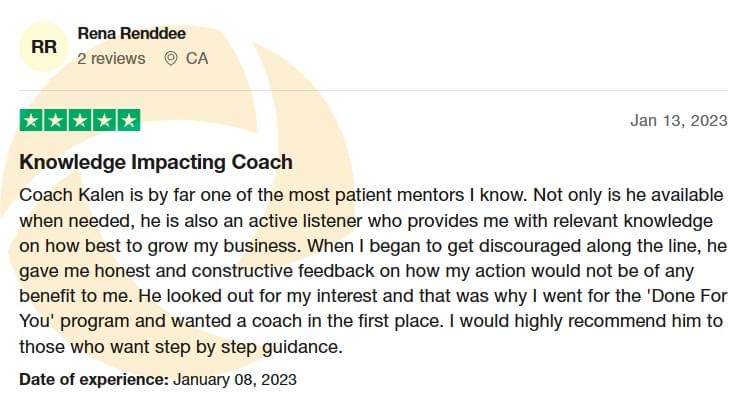The image size is (750, 405).
Task: Click the horizontal divider under reviewer info
Action: (x=374, y=90)
